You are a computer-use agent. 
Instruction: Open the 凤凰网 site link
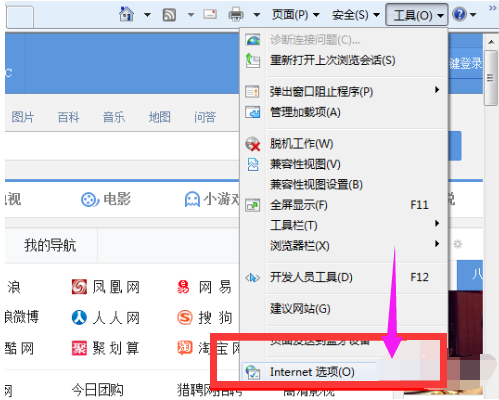tap(116, 287)
